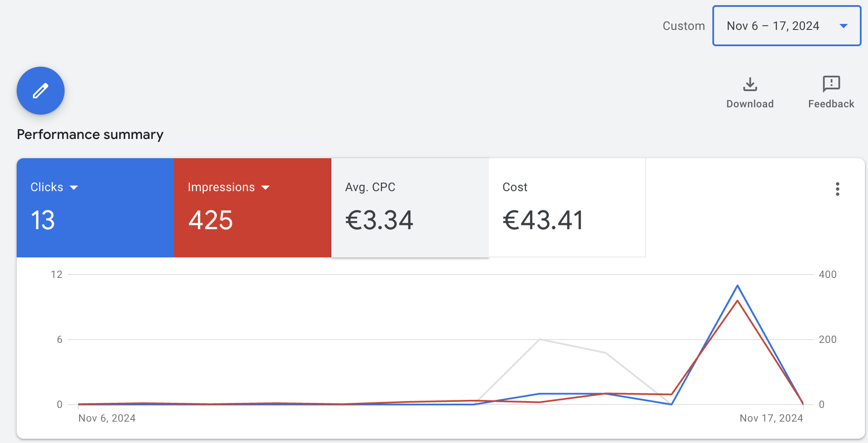868x443 pixels.
Task: Click the €43.41 cost value
Action: click(543, 220)
